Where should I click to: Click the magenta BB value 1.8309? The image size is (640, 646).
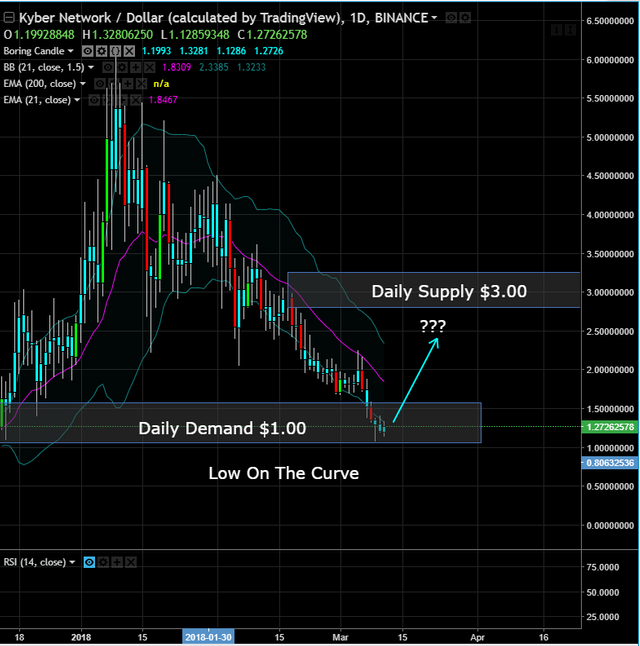click(x=176, y=67)
